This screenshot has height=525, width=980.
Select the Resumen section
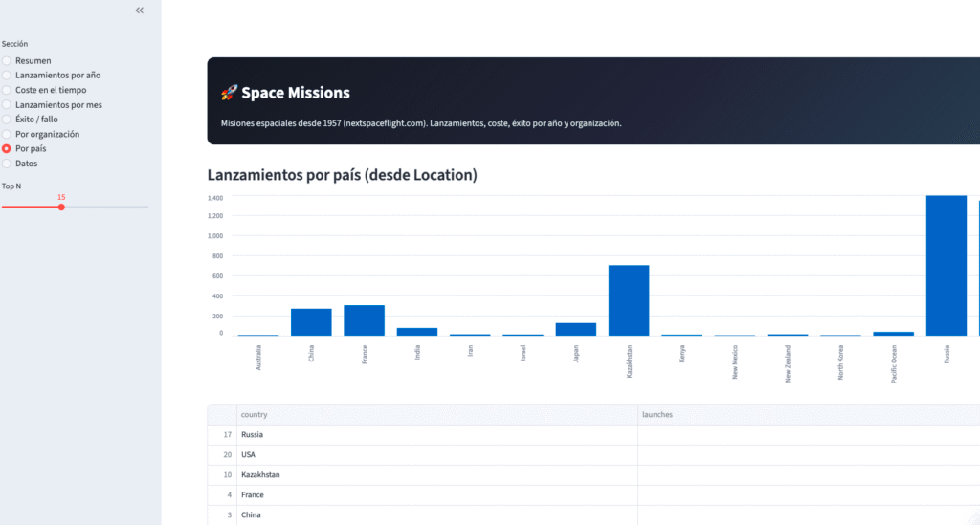click(7, 60)
